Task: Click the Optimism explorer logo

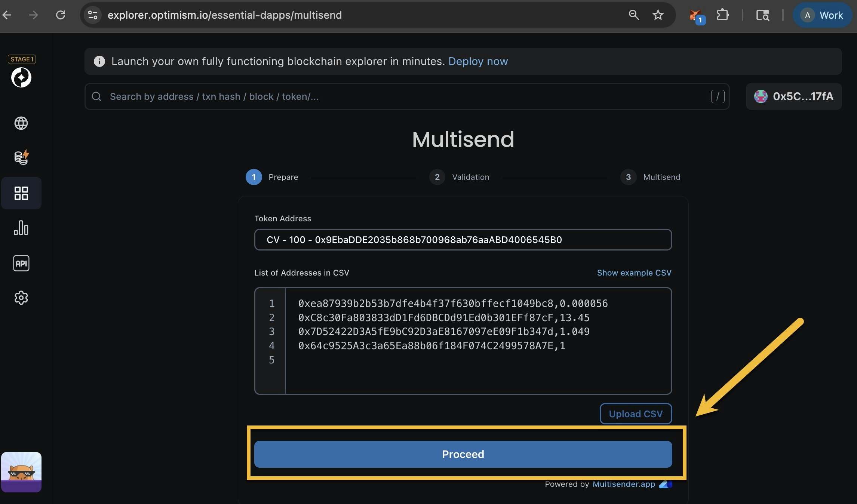Action: point(21,77)
